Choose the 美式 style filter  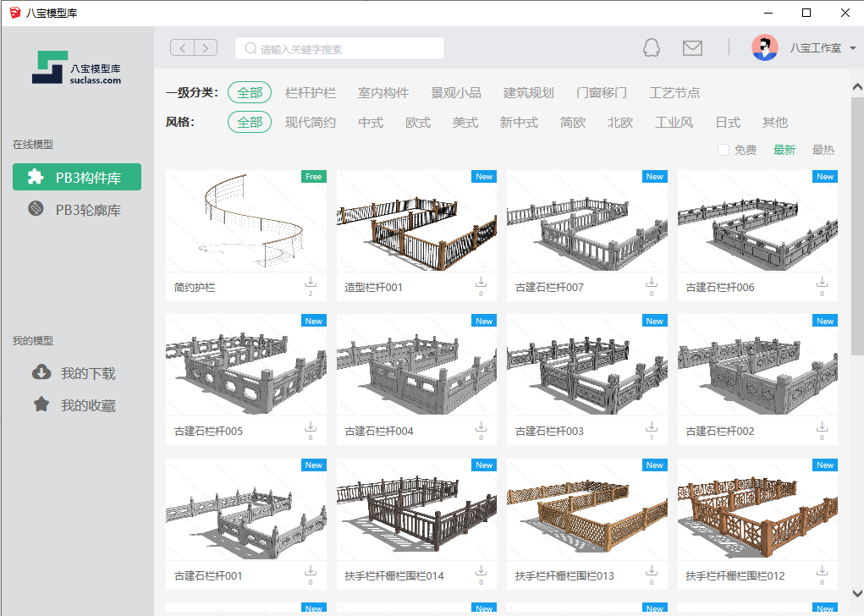[x=465, y=123]
